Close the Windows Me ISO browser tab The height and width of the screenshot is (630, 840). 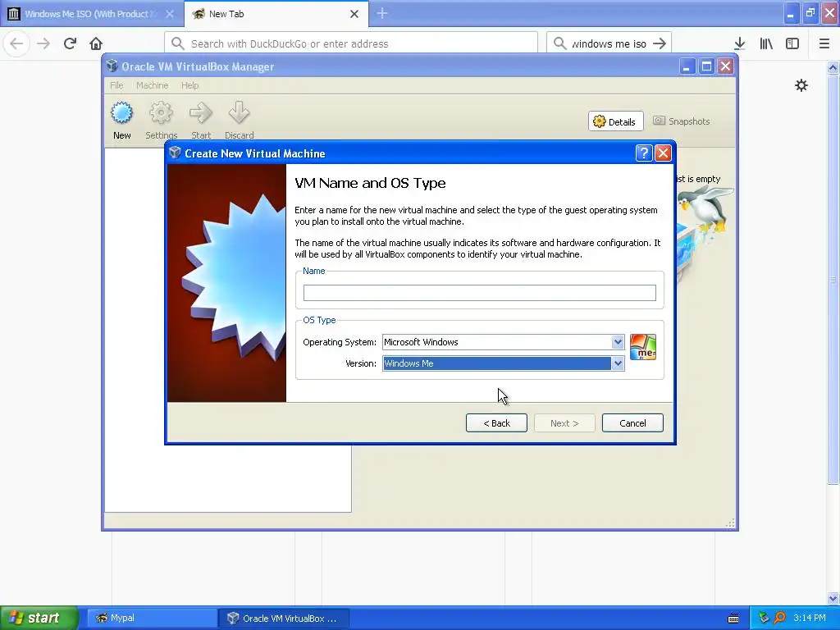click(169, 14)
